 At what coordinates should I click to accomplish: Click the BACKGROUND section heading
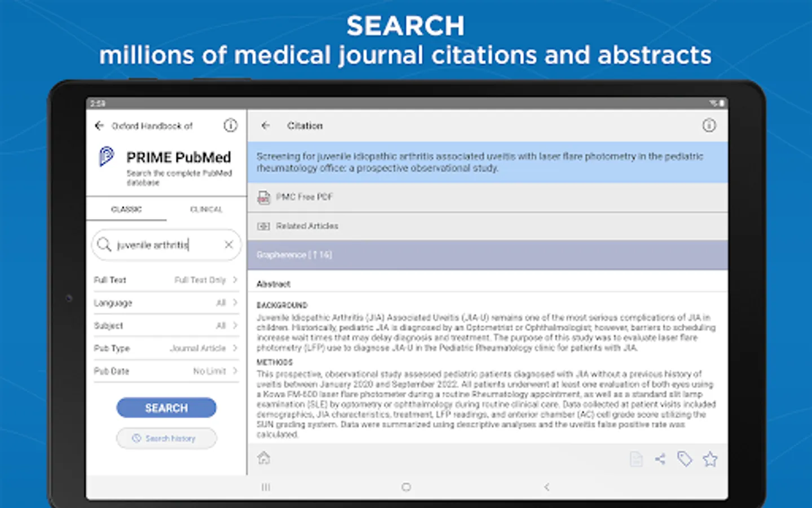(x=282, y=305)
